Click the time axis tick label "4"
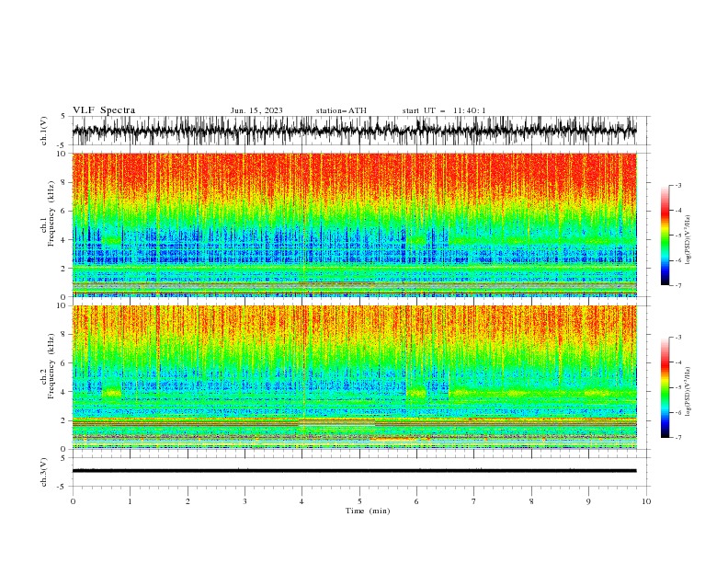This screenshot has width=728, height=563. (x=302, y=501)
